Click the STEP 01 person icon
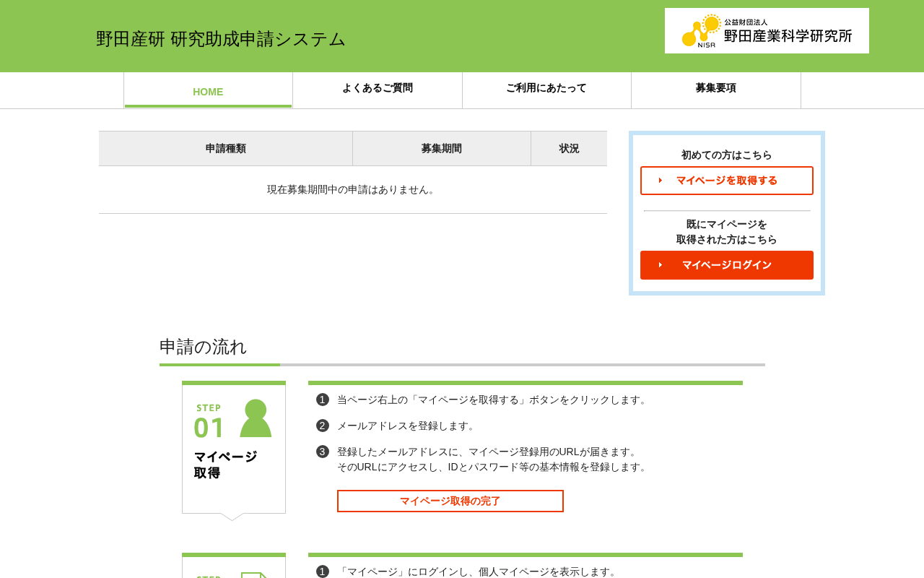This screenshot has height=578, width=924. tap(256, 418)
